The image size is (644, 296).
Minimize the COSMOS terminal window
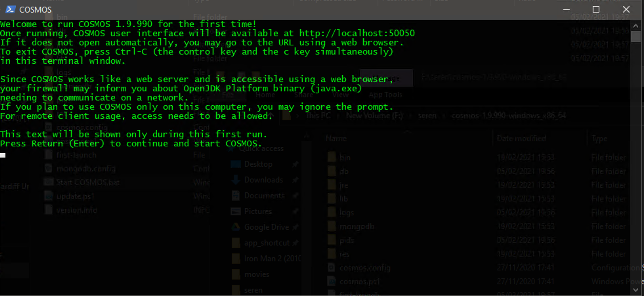(x=566, y=10)
